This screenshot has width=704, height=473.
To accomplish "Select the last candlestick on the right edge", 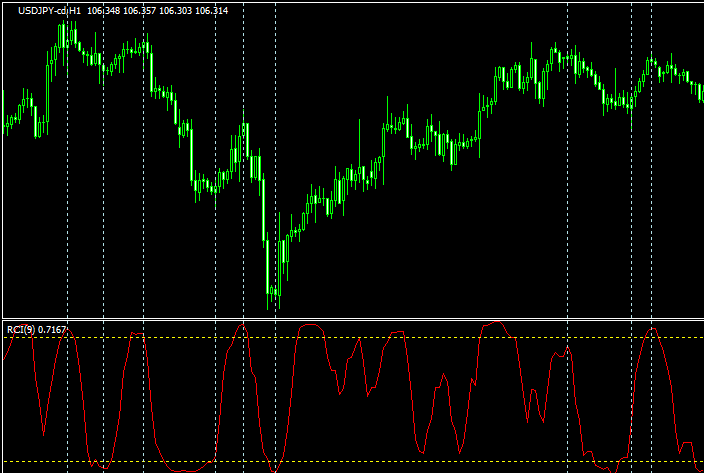I will click(x=699, y=92).
